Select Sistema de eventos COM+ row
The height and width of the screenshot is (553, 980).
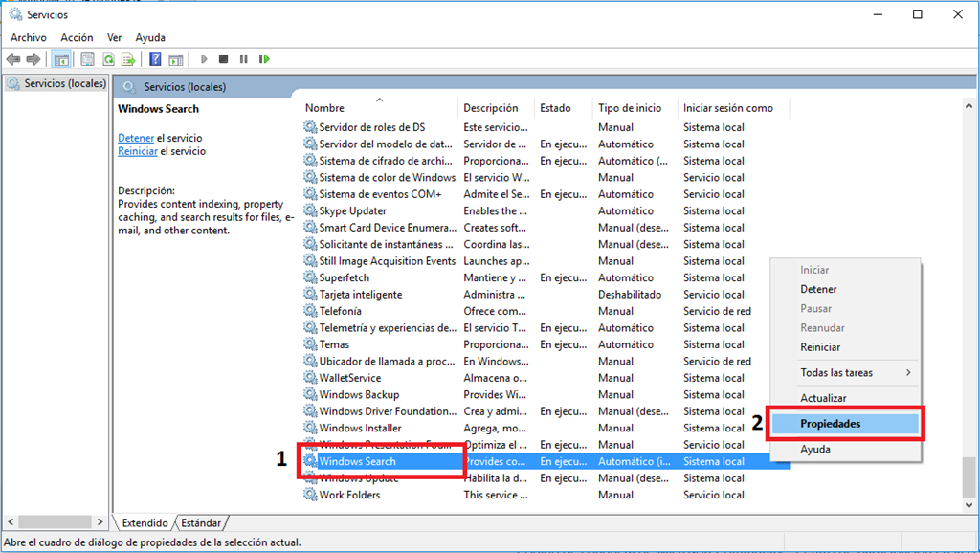tap(546, 193)
